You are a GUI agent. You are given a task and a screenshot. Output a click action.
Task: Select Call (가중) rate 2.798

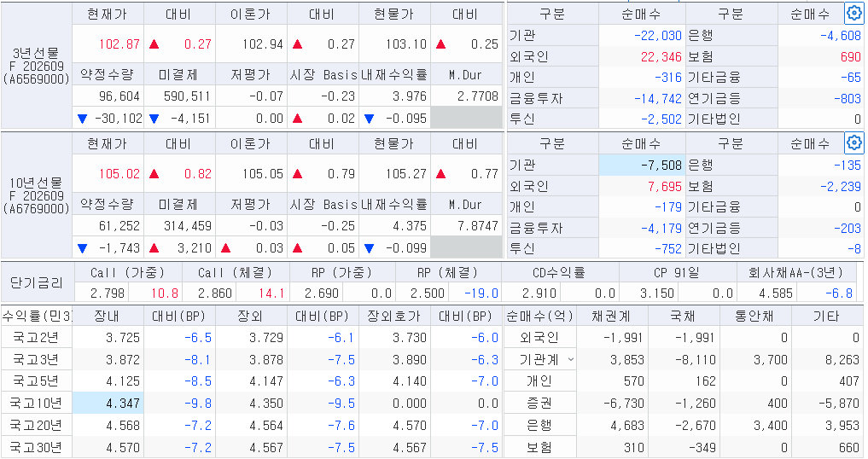(108, 293)
